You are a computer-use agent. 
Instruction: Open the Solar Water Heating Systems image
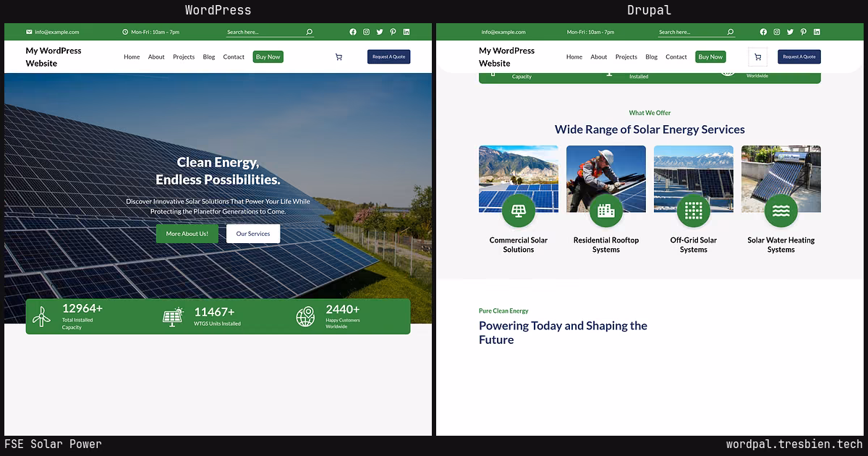tap(781, 179)
